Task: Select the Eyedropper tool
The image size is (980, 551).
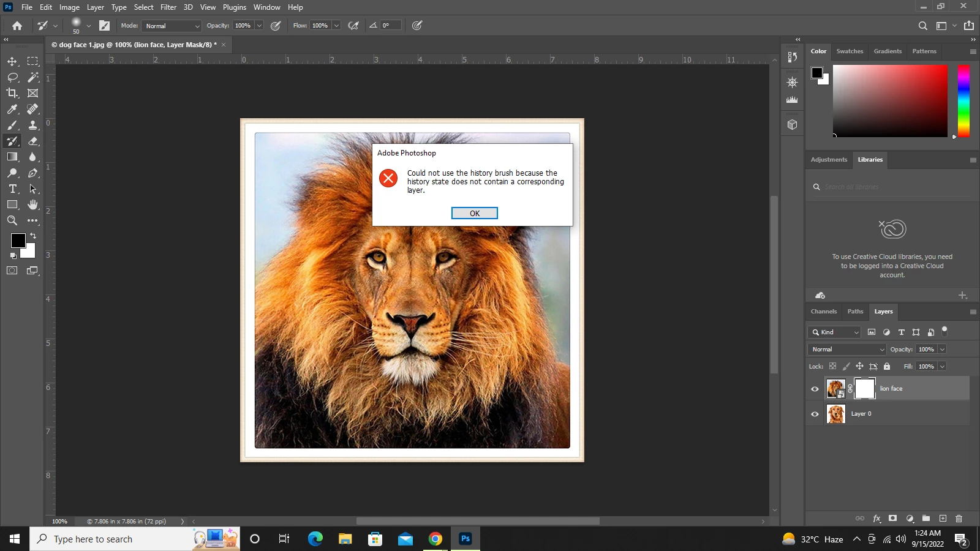Action: tap(12, 109)
